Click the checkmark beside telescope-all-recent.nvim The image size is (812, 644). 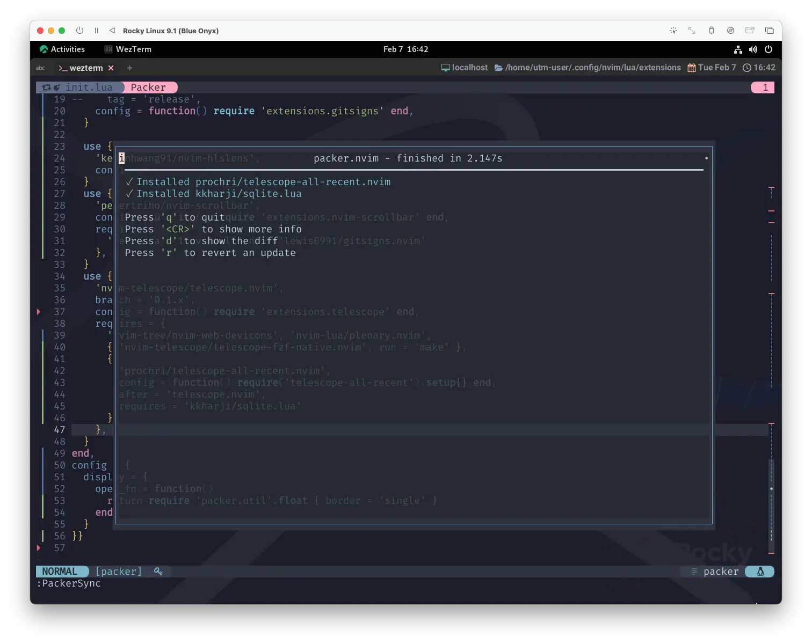[x=129, y=182]
